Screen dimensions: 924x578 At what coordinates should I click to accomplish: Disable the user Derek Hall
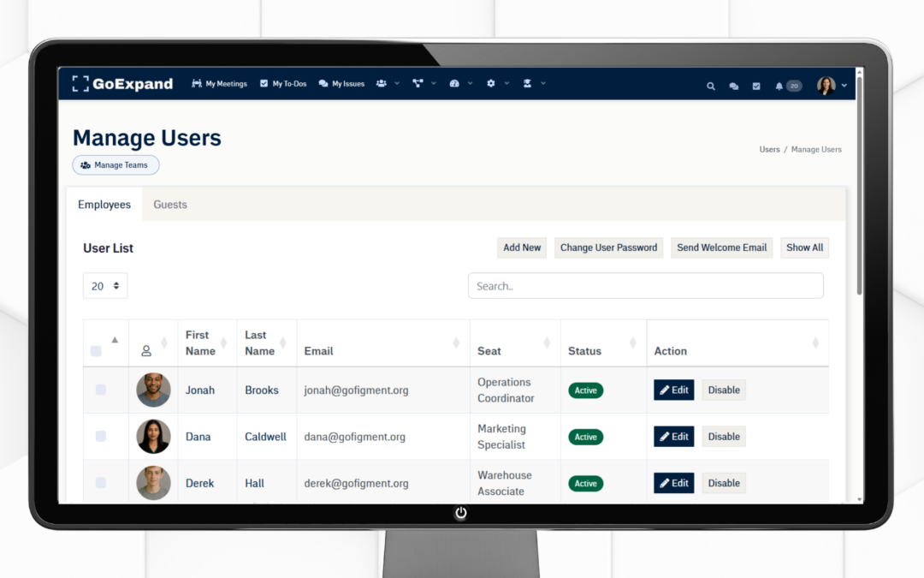(724, 482)
